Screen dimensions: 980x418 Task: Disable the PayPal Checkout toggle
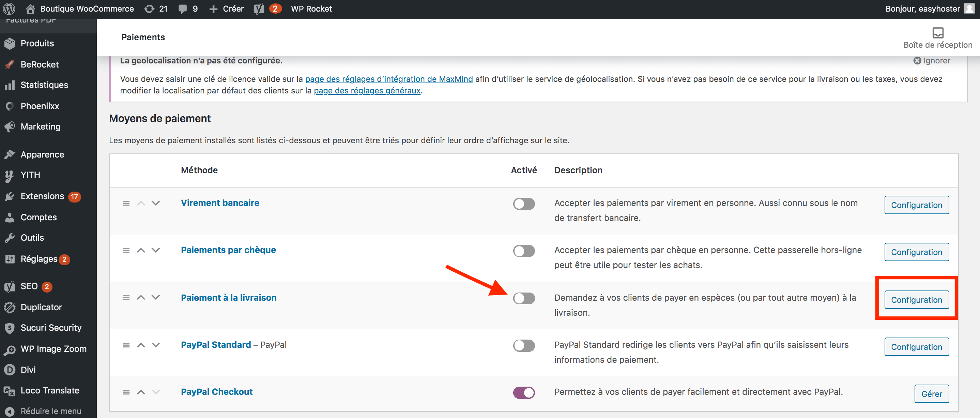(x=524, y=392)
